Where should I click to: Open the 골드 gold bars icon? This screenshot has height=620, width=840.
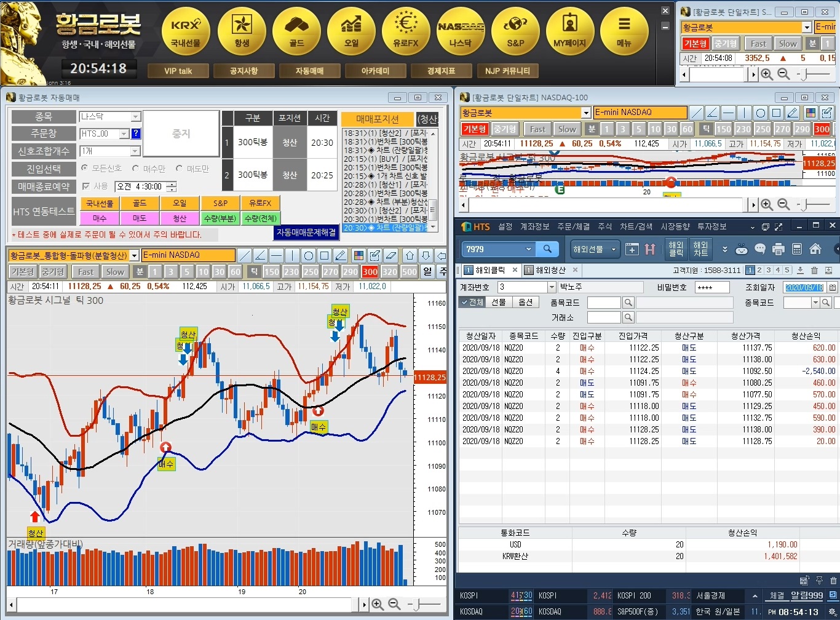[296, 31]
